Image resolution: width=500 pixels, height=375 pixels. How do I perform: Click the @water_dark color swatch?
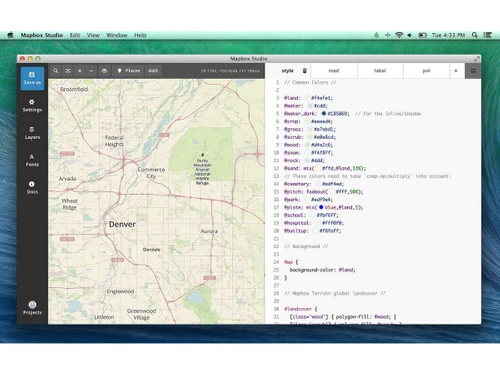click(324, 113)
